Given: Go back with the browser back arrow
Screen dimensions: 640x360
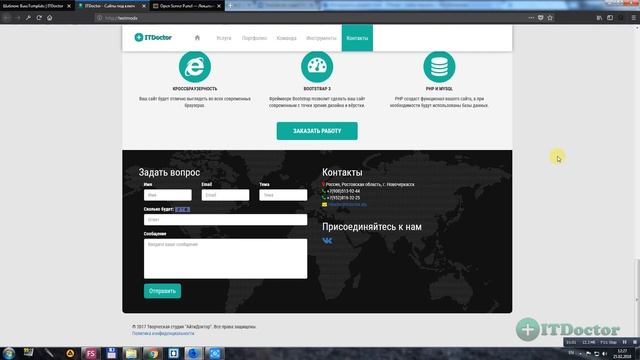Looking at the screenshot, I should (x=7, y=18).
